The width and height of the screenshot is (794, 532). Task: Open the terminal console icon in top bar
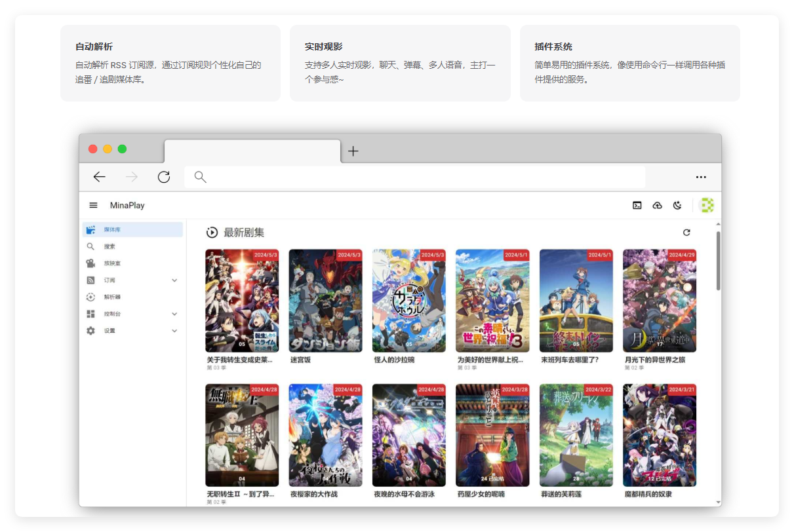coord(637,204)
